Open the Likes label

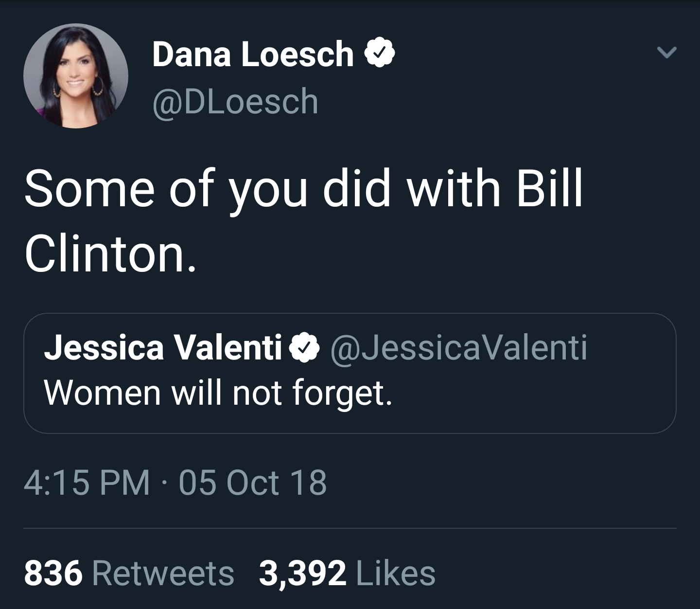pyautogui.click(x=396, y=573)
